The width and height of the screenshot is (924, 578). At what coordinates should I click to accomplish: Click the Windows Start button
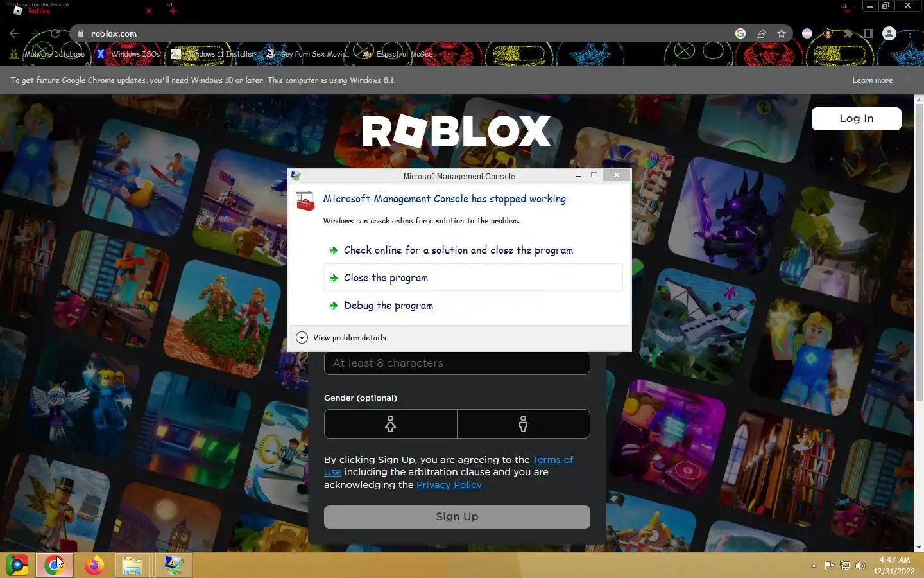click(17, 565)
